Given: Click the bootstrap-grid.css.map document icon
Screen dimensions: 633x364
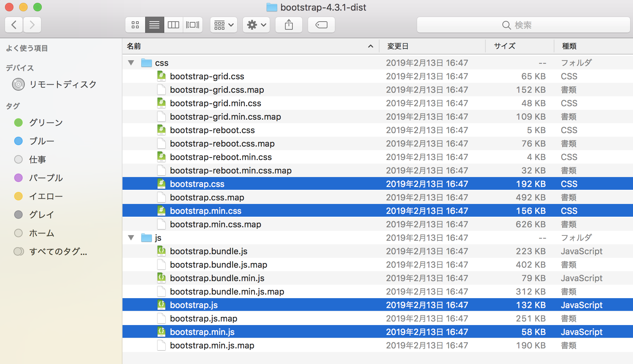Looking at the screenshot, I should pyautogui.click(x=161, y=90).
